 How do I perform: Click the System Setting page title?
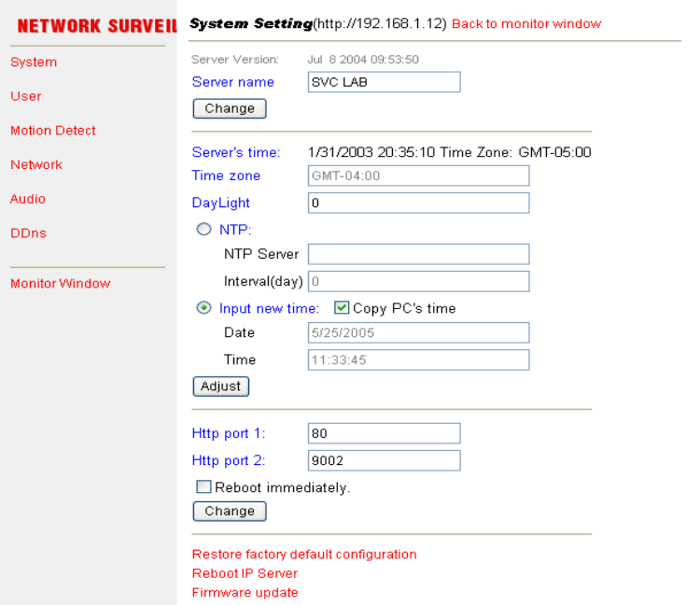click(x=251, y=23)
